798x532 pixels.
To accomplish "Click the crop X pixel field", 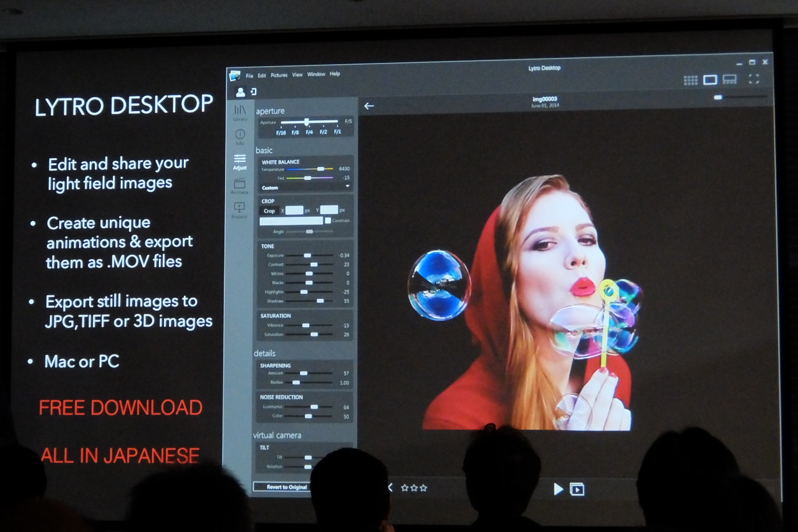I will click(x=294, y=211).
